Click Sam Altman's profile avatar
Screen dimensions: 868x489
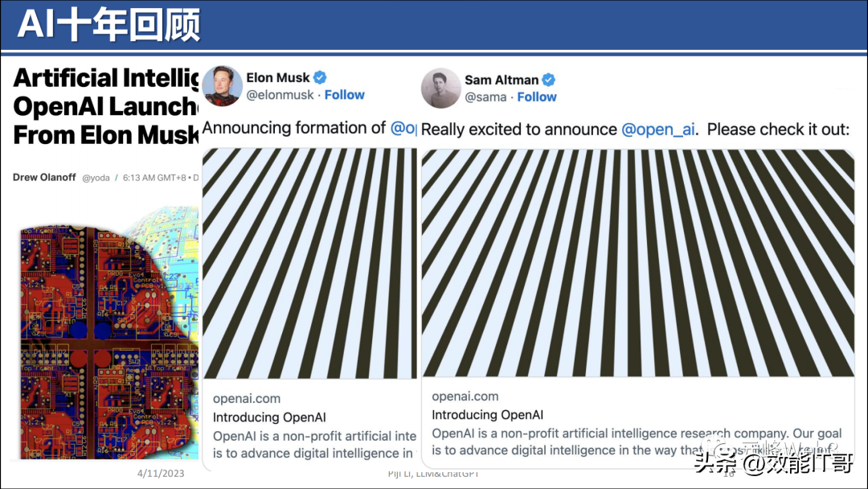(441, 88)
